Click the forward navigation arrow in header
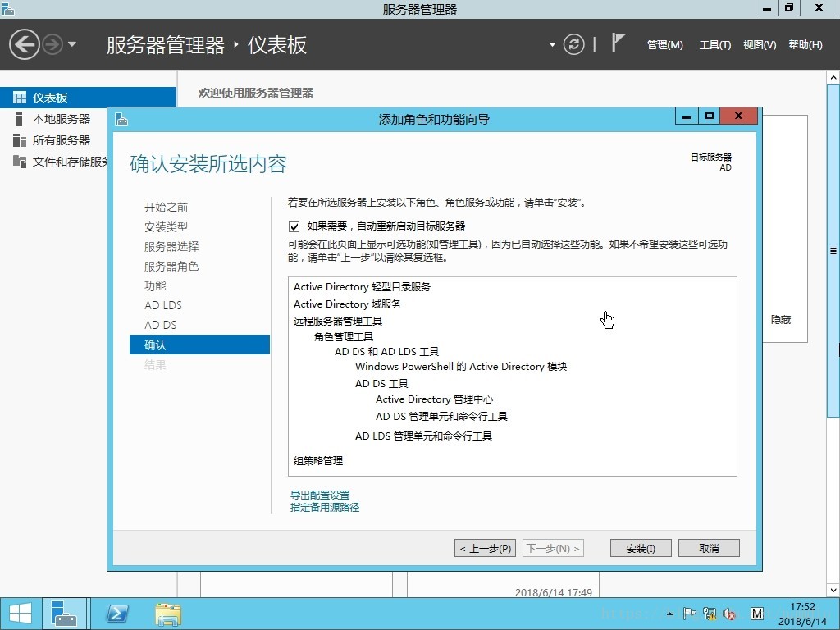This screenshot has height=630, width=840. click(52, 44)
